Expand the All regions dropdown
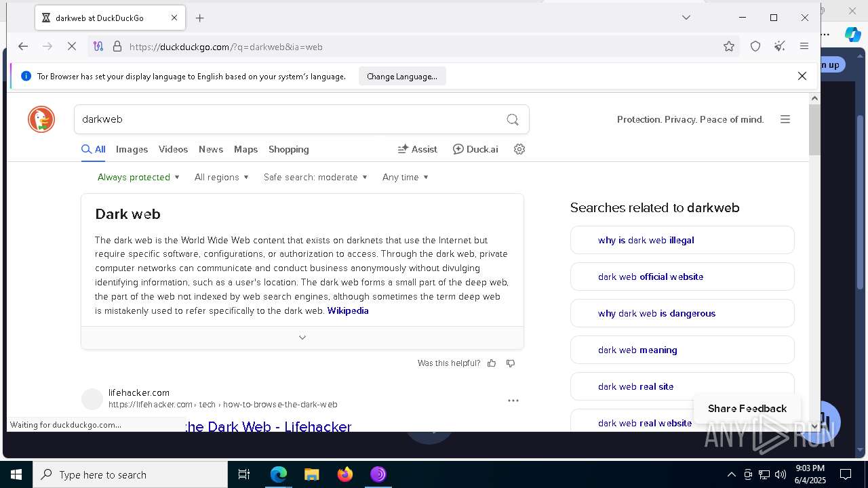The width and height of the screenshot is (868, 488). [x=222, y=177]
